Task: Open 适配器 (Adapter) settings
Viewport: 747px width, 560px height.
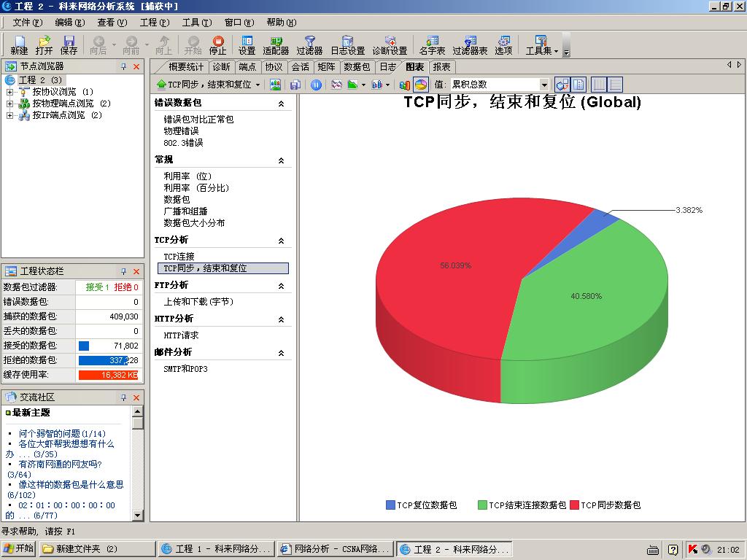Action: (x=276, y=45)
